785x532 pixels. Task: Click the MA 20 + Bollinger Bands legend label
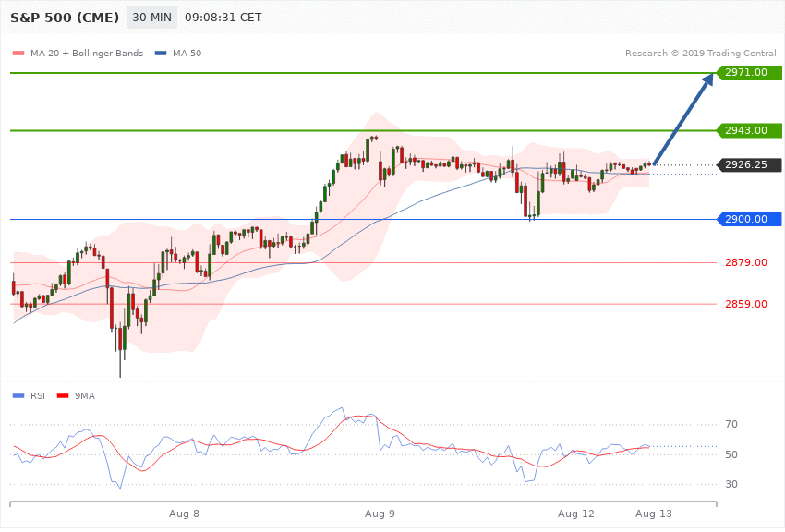tap(87, 54)
